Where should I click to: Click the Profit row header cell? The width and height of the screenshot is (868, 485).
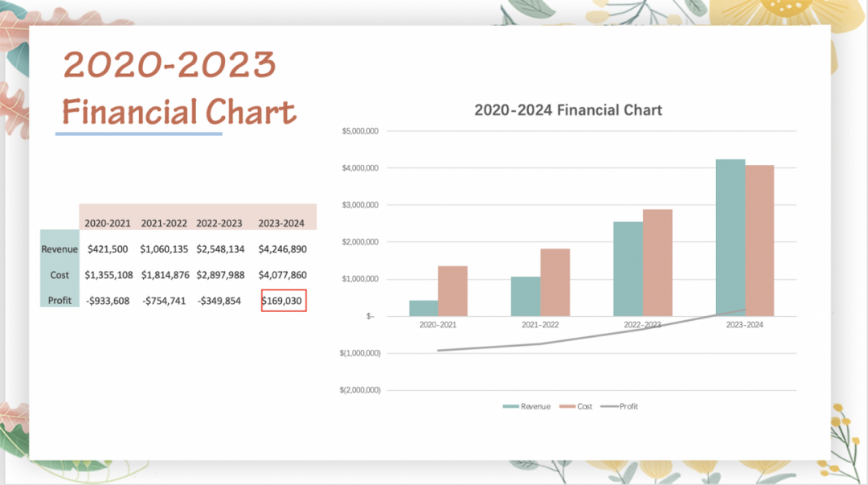tap(59, 301)
